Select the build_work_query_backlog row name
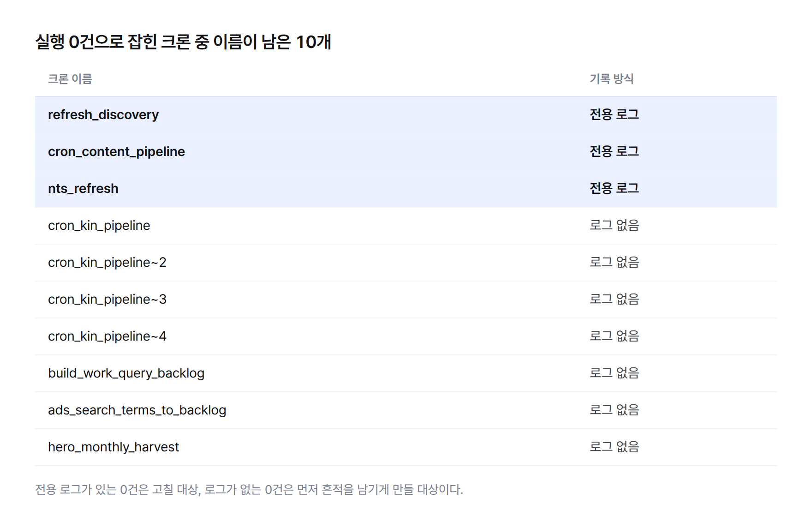This screenshot has width=812, height=528. pyautogui.click(x=126, y=373)
